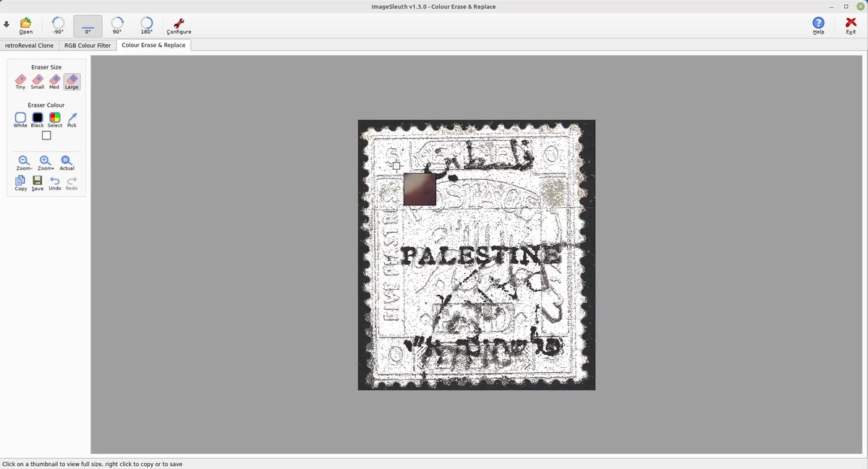Expand the toolbar down-arrow menu
This screenshot has height=469, width=868.
7,25
